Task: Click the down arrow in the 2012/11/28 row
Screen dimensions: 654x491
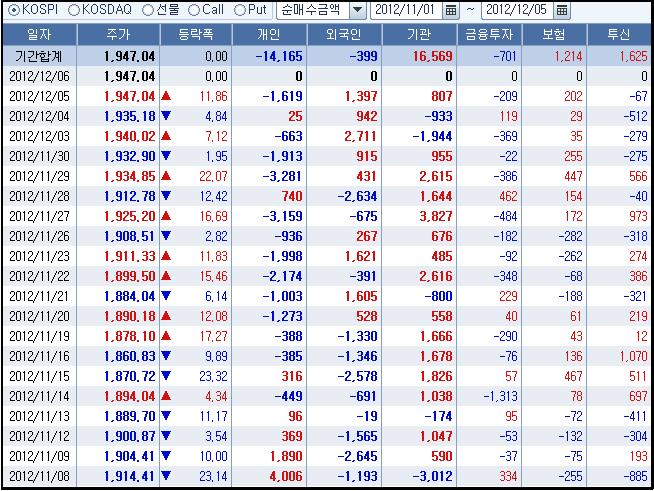Action: (x=166, y=196)
